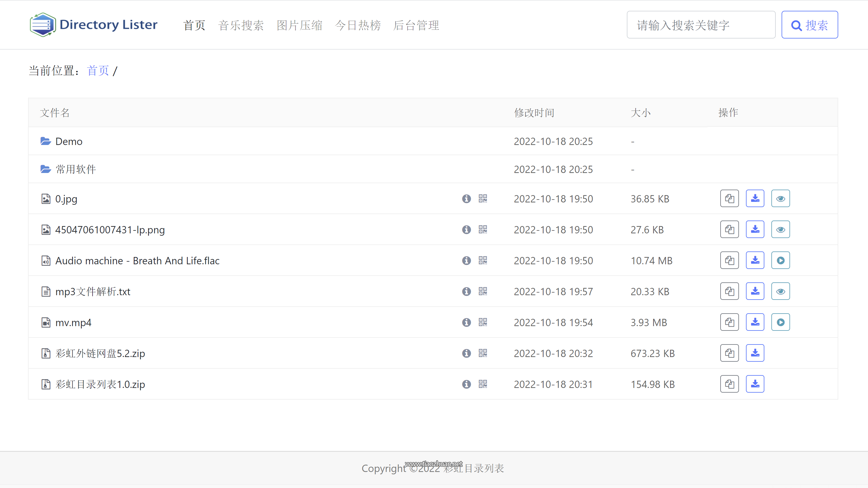This screenshot has height=488, width=868.
Task: Preview 45047061007431-lp.png with eye icon
Action: click(x=780, y=230)
